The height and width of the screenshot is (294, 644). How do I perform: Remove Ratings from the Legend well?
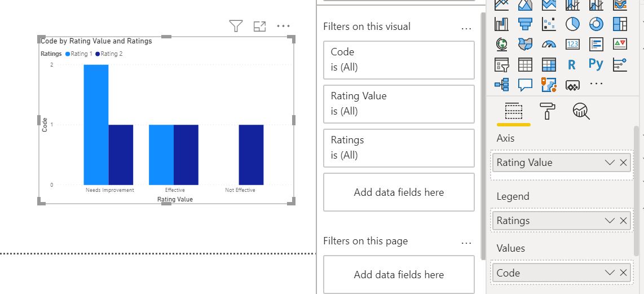coord(624,221)
